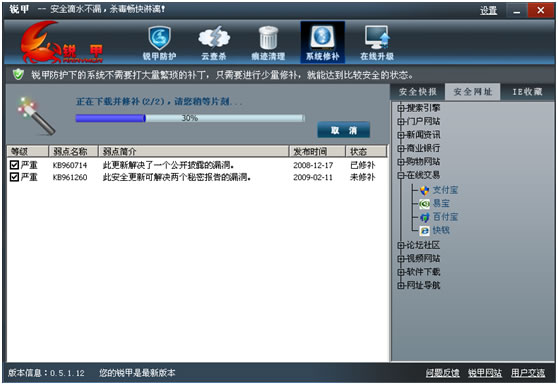The image size is (558, 385).
Task: Click the 您的锐甲是最新版本 status text
Action: 137,373
